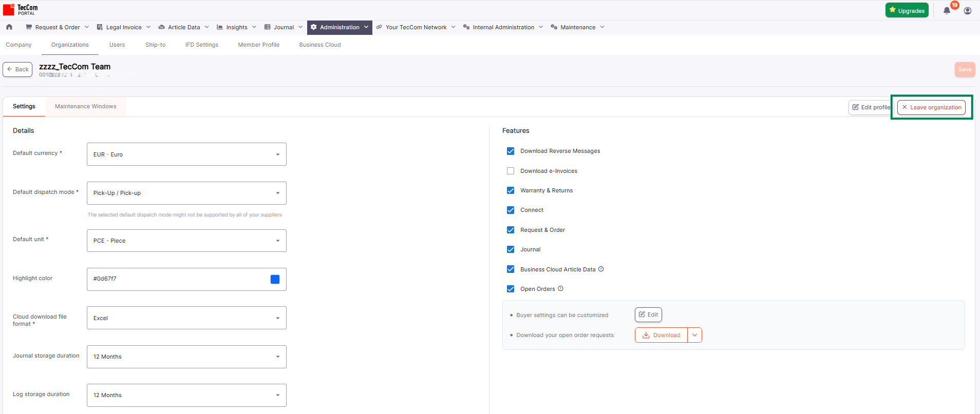Switch to the Maintenance Windows tab
The height and width of the screenshot is (414, 980).
tap(86, 106)
